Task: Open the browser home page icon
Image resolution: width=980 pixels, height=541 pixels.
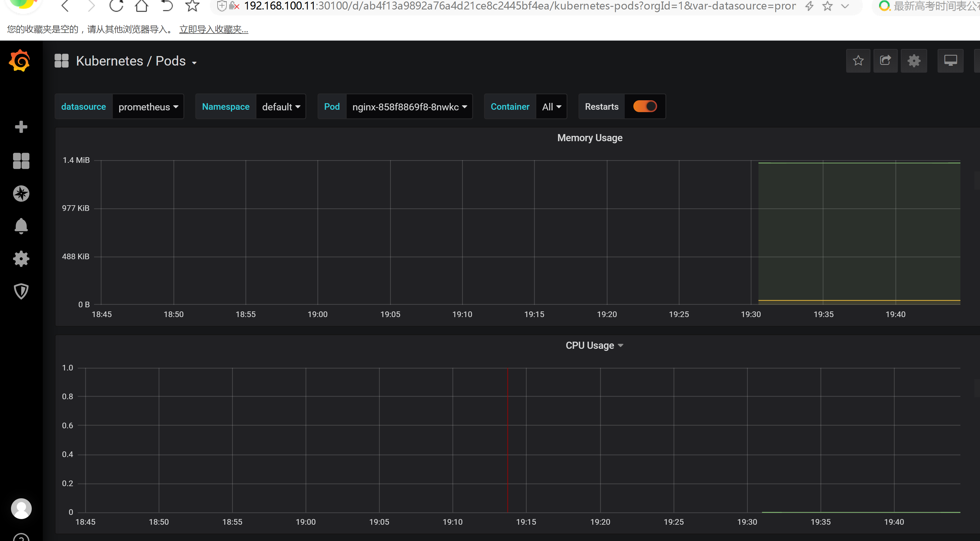Action: click(x=142, y=5)
